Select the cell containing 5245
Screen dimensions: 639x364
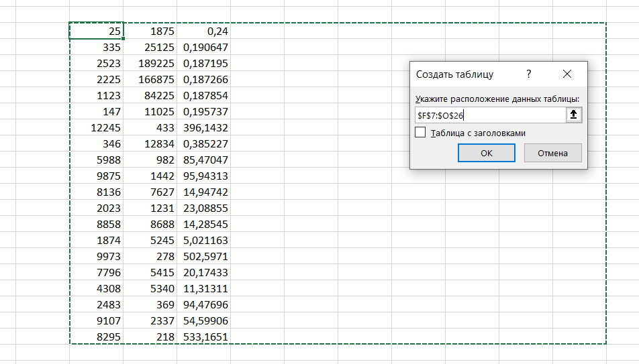150,240
